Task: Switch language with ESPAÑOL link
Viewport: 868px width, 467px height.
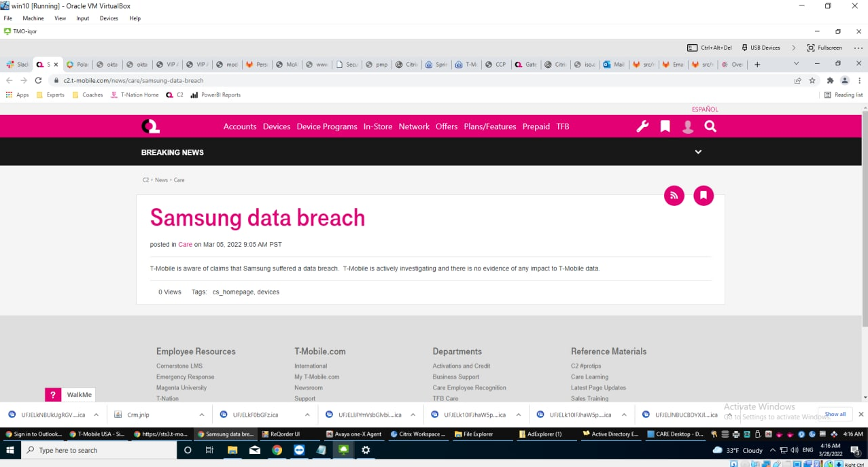Action: pos(705,109)
